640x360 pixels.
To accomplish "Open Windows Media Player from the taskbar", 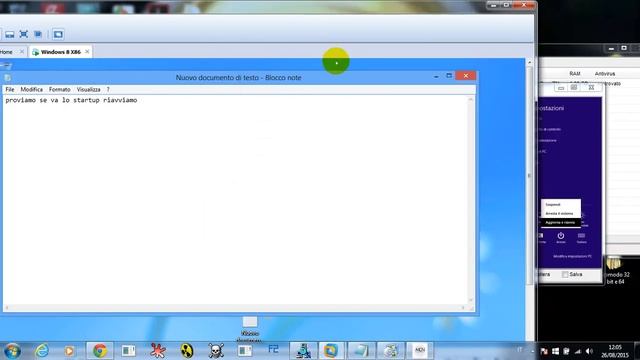I will pyautogui.click(x=69, y=351).
